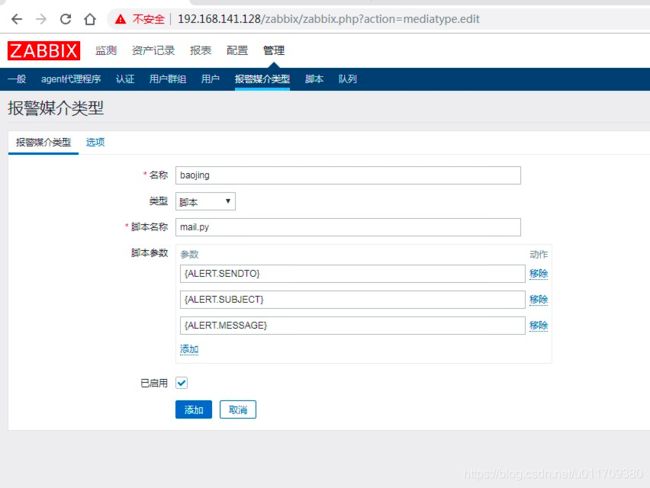Toggle the 已启用 checkbox
The width and height of the screenshot is (650, 488).
182,383
